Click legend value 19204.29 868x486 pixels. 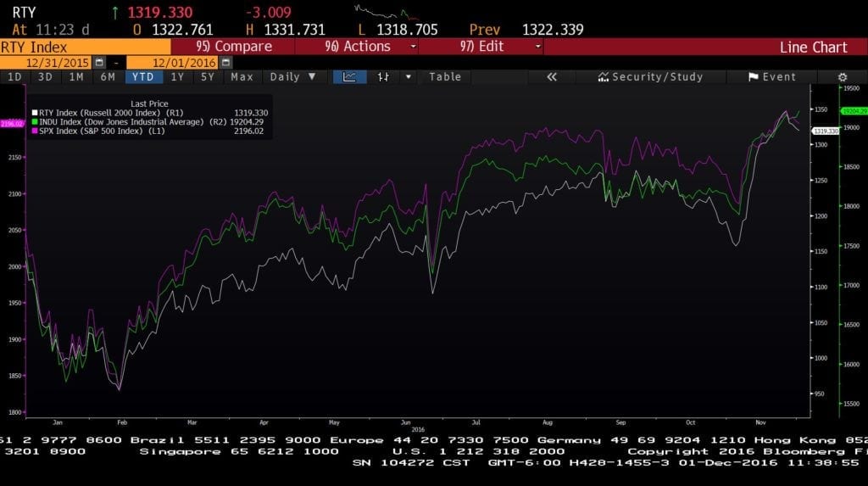[x=247, y=122]
